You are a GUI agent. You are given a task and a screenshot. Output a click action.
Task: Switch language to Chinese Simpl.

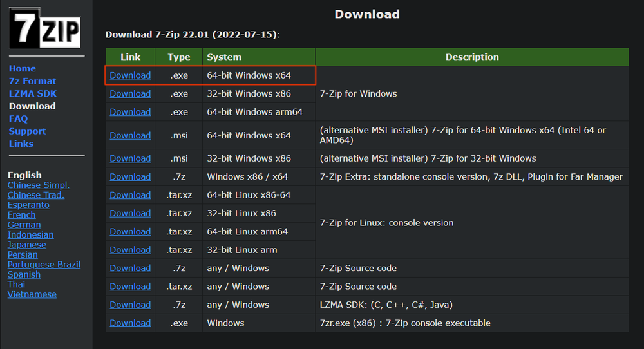(39, 185)
